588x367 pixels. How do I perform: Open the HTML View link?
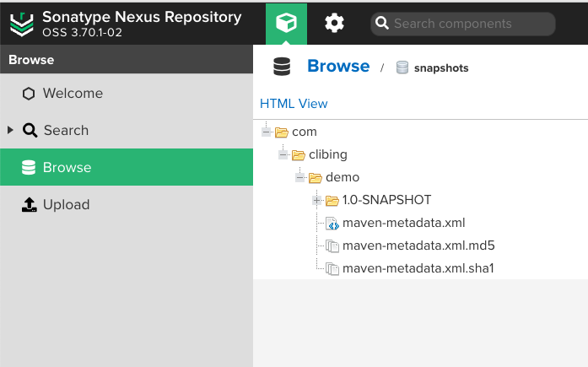click(x=294, y=104)
